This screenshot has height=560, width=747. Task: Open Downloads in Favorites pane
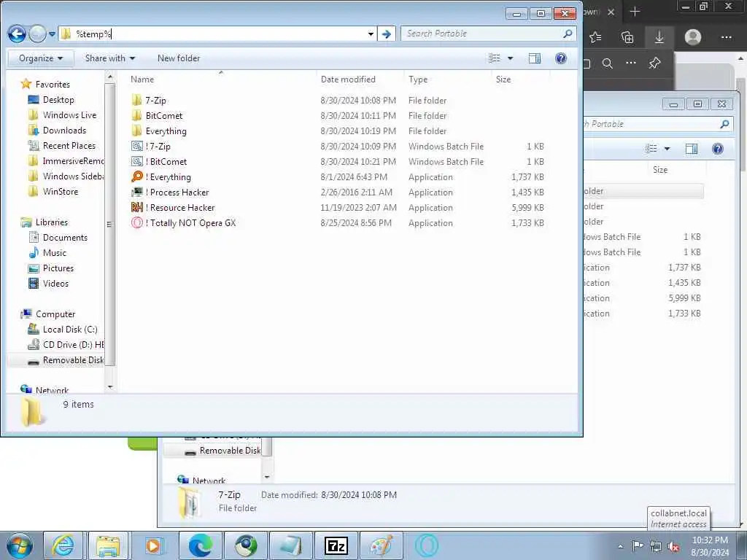[64, 130]
